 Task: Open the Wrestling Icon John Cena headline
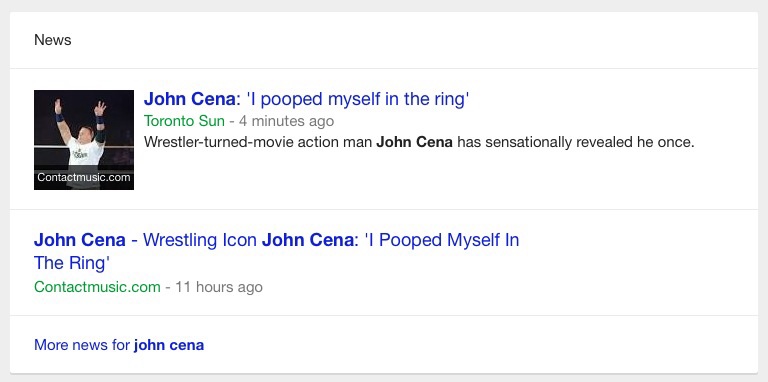coord(276,251)
